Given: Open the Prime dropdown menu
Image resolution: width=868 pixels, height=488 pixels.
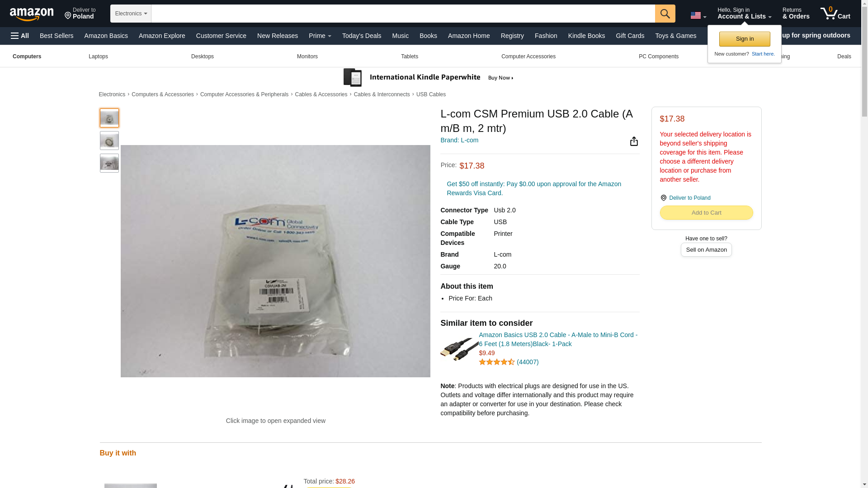Looking at the screenshot, I should click(320, 36).
